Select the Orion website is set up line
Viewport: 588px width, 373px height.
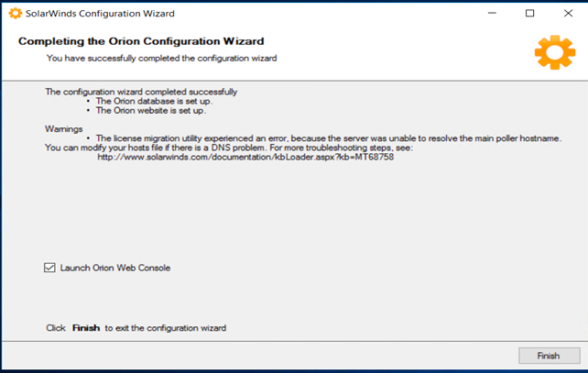point(151,110)
